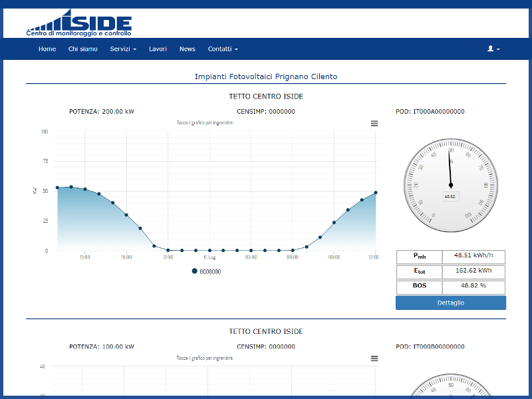Image resolution: width=532 pixels, height=399 pixels.
Task: Open hamburger menu of 100.00 kW chart
Action: click(x=374, y=358)
